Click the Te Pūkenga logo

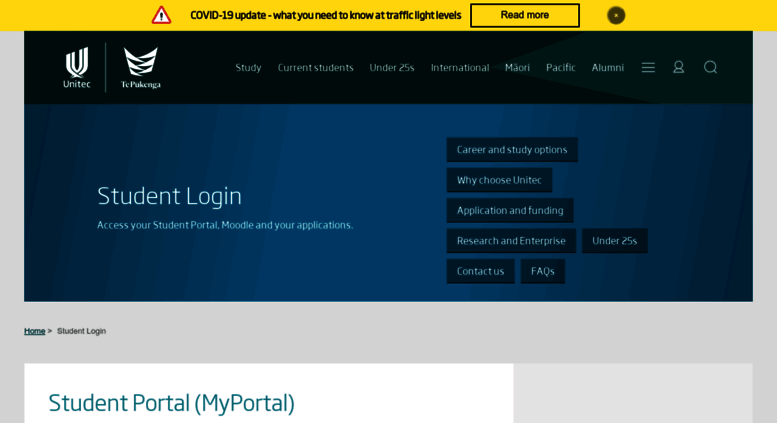(140, 67)
